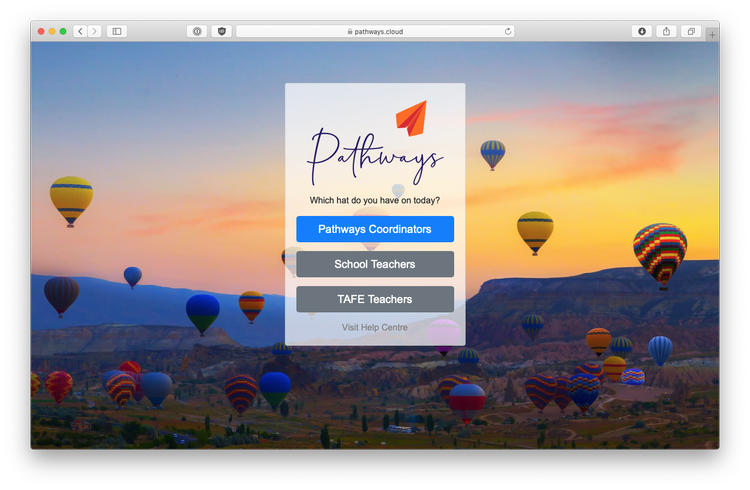This screenshot has width=750, height=490.
Task: Open the privacy shield extension icon
Action: [221, 32]
